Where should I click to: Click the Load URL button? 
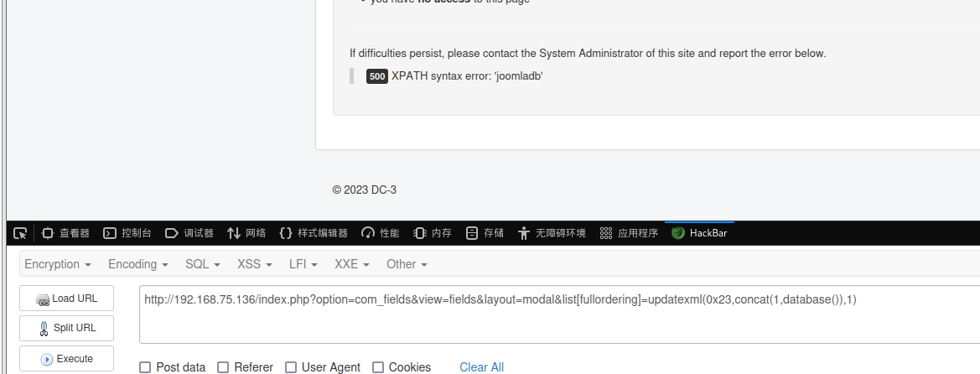coord(67,299)
